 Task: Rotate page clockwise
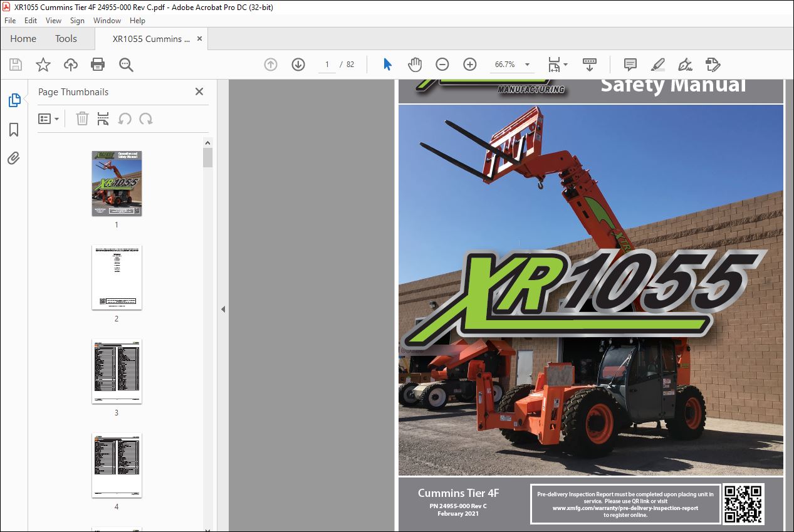146,118
